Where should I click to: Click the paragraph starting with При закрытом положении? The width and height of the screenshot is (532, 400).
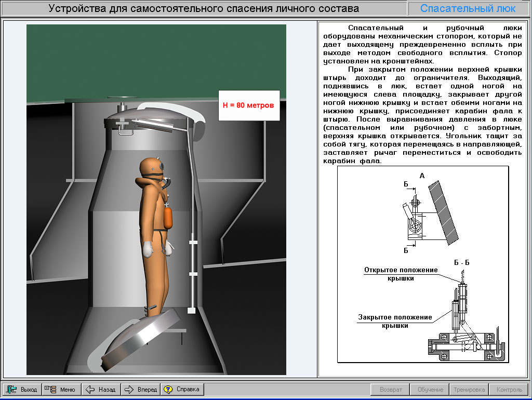(422, 115)
